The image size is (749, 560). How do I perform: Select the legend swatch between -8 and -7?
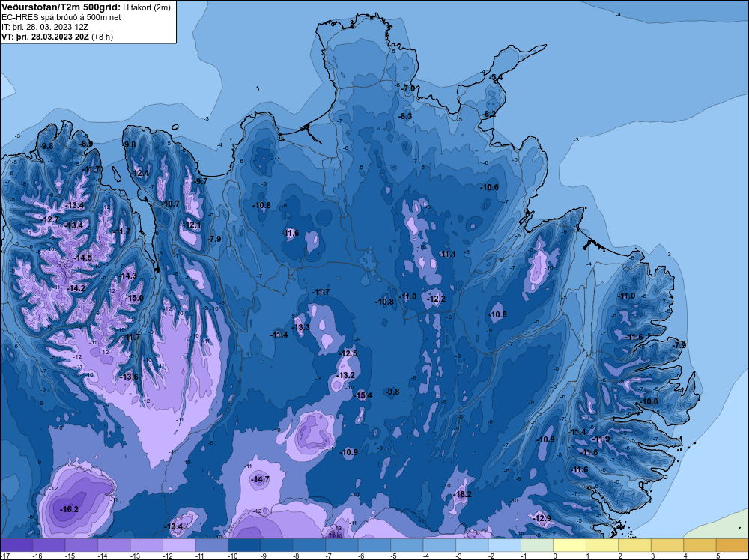click(309, 545)
